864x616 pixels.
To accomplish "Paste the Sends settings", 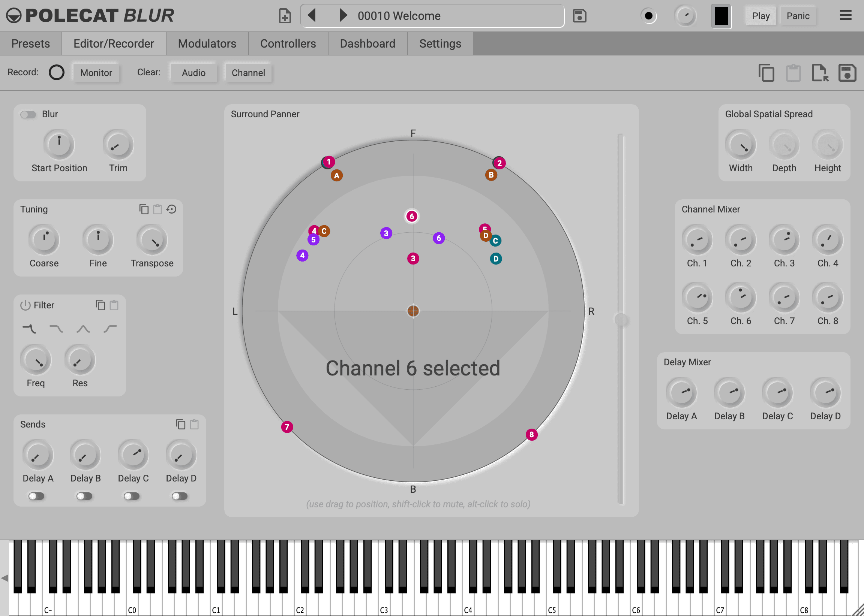I will pos(194,424).
